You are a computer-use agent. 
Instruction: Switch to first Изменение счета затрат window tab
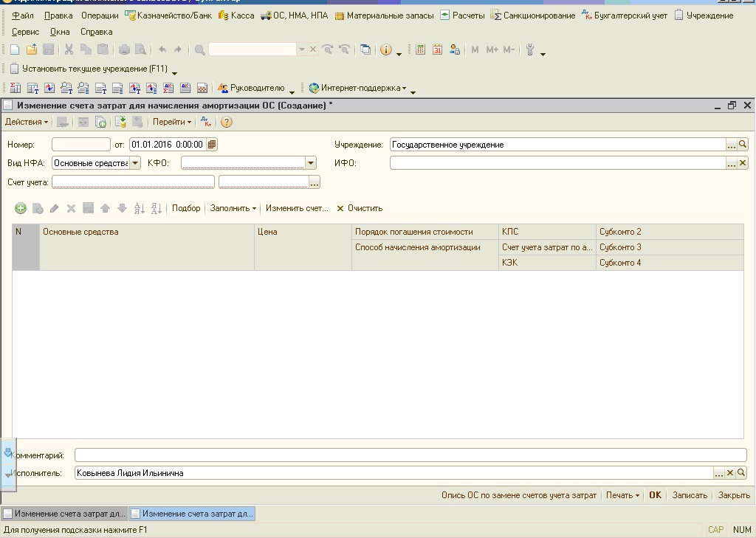tap(65, 514)
